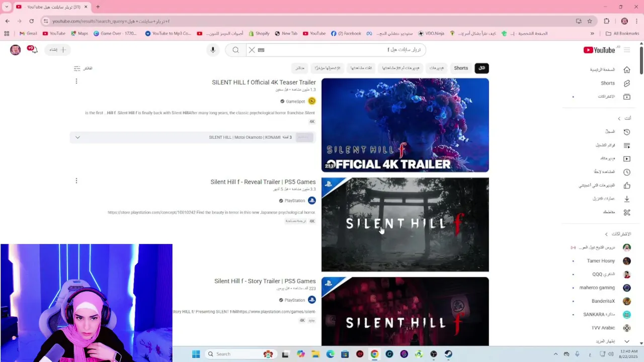644x362 pixels.
Task: Play the Story Trailer red thumbnail
Action: coord(405,311)
